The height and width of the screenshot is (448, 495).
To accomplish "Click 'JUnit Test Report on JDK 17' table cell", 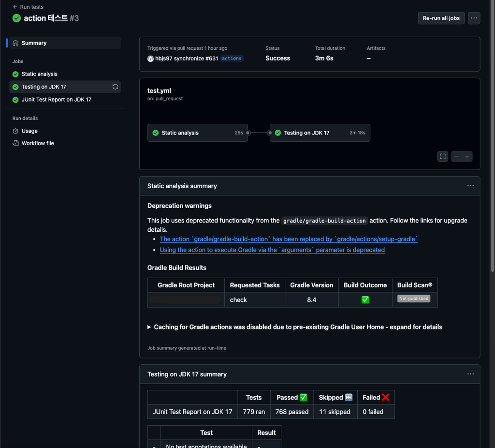I will click(192, 412).
